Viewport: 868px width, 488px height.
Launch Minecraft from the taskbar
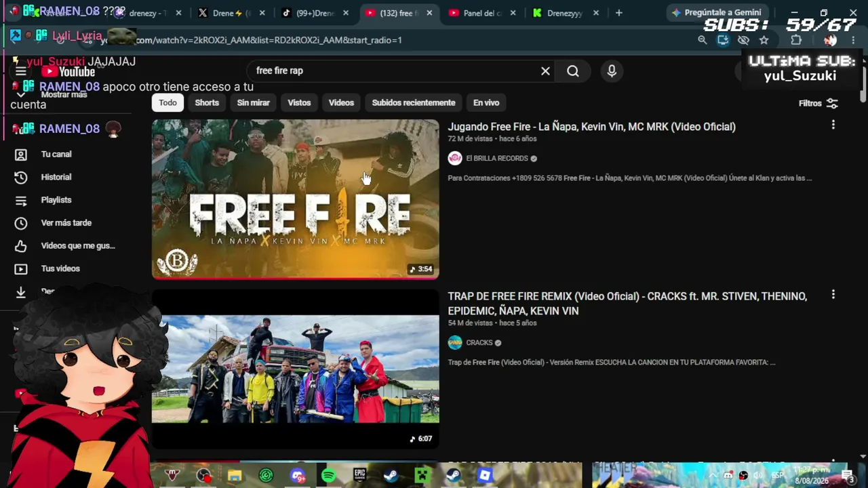pyautogui.click(x=422, y=476)
